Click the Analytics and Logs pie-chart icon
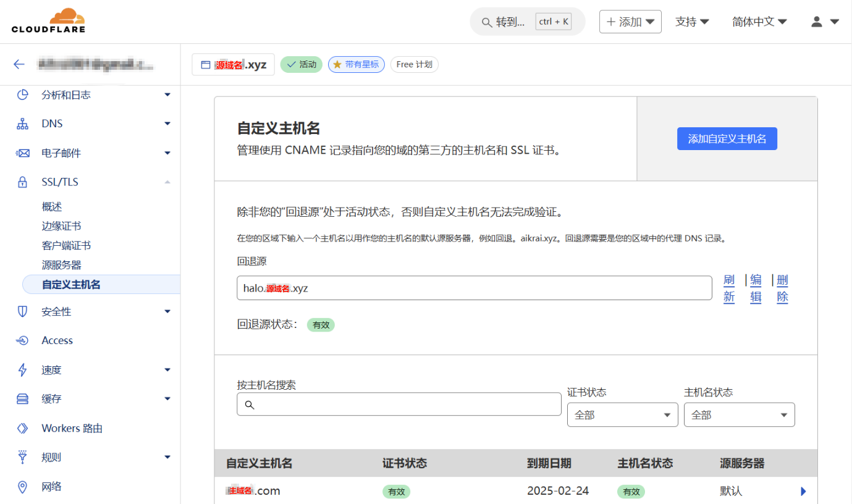852x504 pixels. (23, 94)
